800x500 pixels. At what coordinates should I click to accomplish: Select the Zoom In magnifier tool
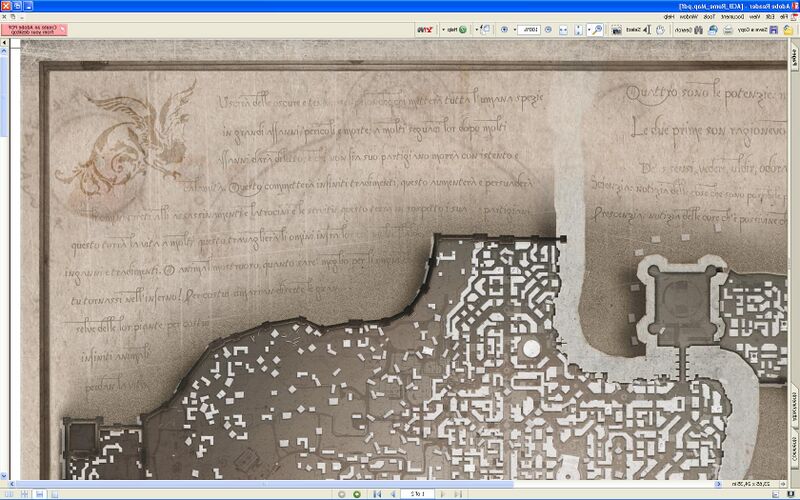597,30
